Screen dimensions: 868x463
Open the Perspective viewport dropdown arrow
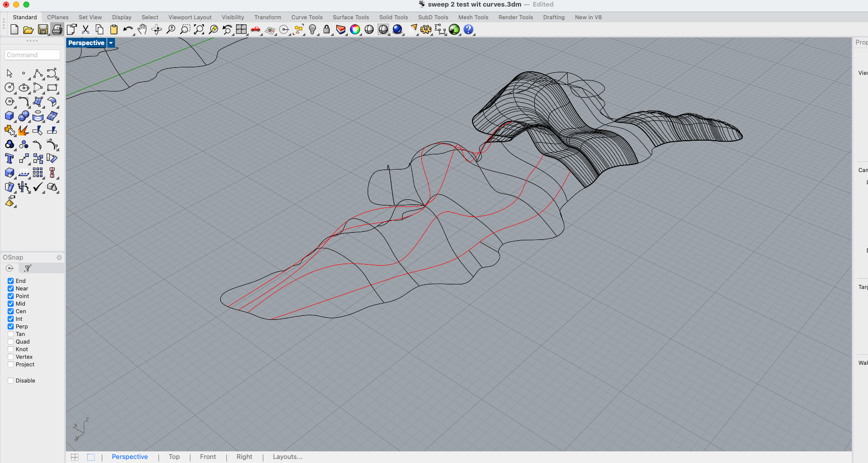(x=111, y=43)
